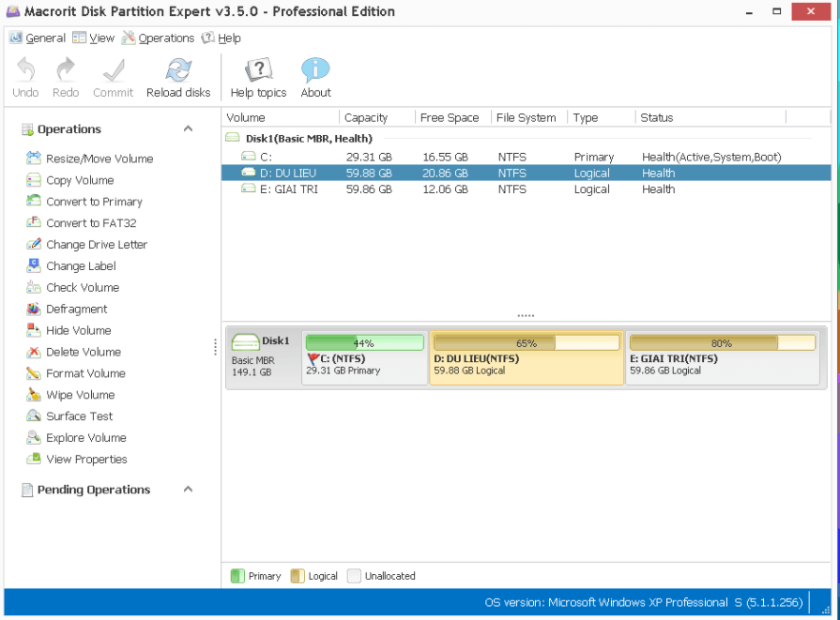Viewport: 840px width, 620px height.
Task: Open the General menu
Action: pos(38,38)
